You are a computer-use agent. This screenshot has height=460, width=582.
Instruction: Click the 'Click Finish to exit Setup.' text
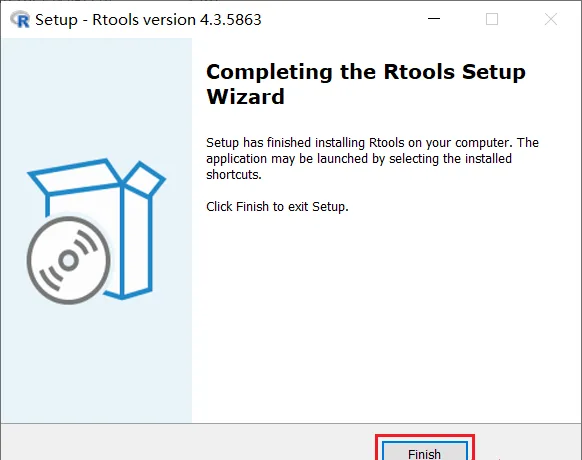click(x=277, y=206)
